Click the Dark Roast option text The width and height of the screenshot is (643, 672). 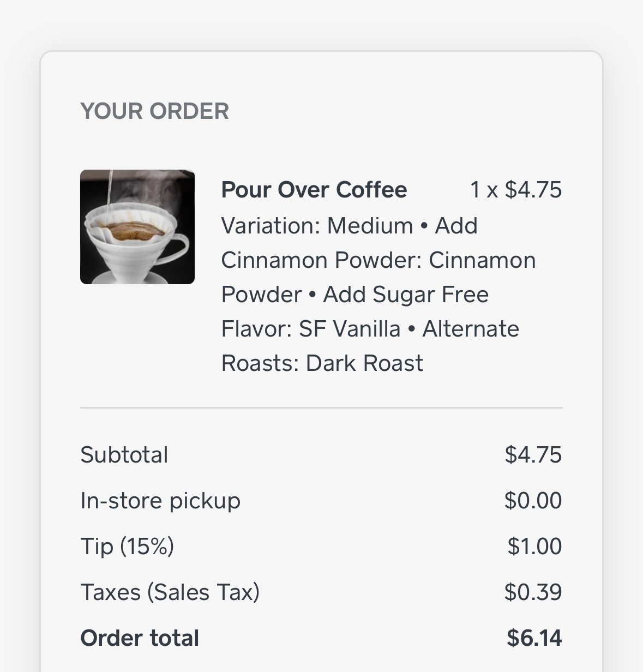pyautogui.click(x=364, y=363)
